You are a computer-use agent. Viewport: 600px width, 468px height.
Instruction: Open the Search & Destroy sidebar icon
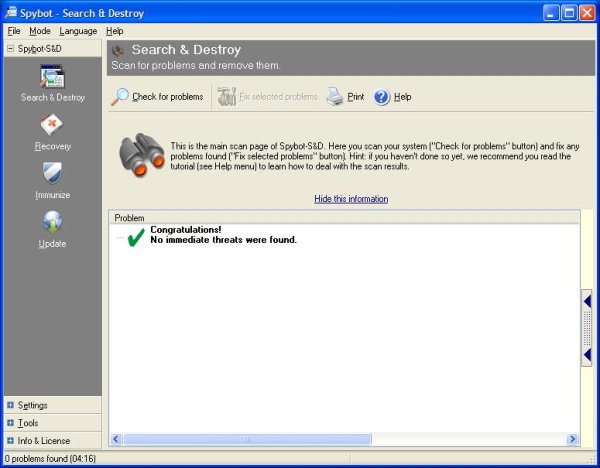pyautogui.click(x=52, y=77)
